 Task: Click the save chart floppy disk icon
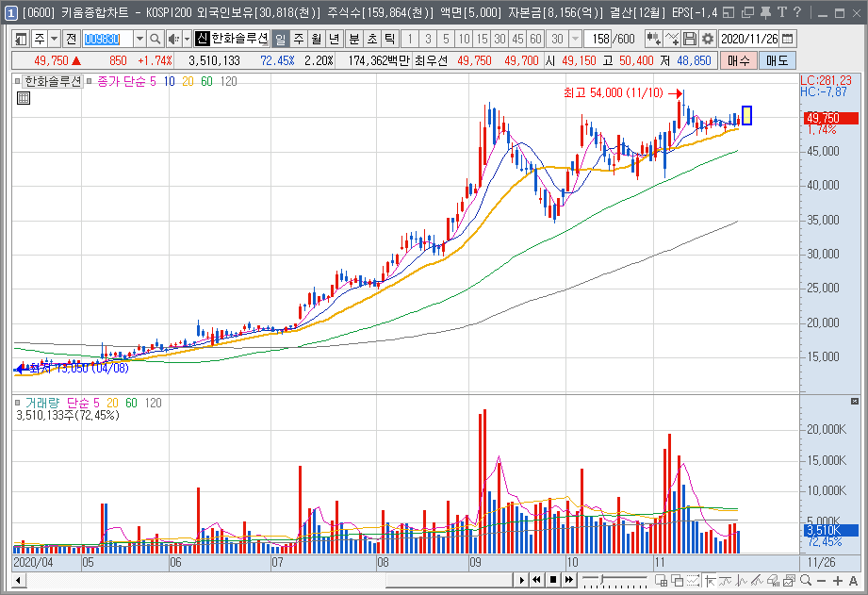coord(690,39)
